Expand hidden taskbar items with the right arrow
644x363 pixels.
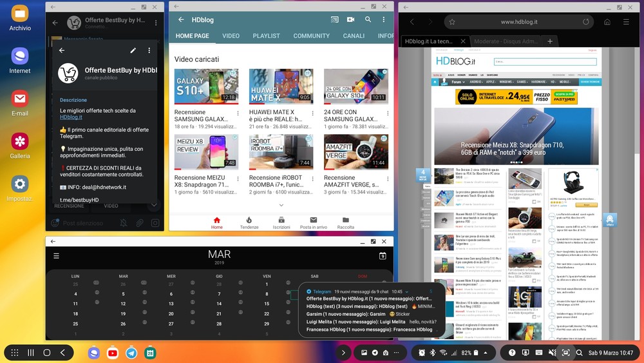click(x=343, y=353)
